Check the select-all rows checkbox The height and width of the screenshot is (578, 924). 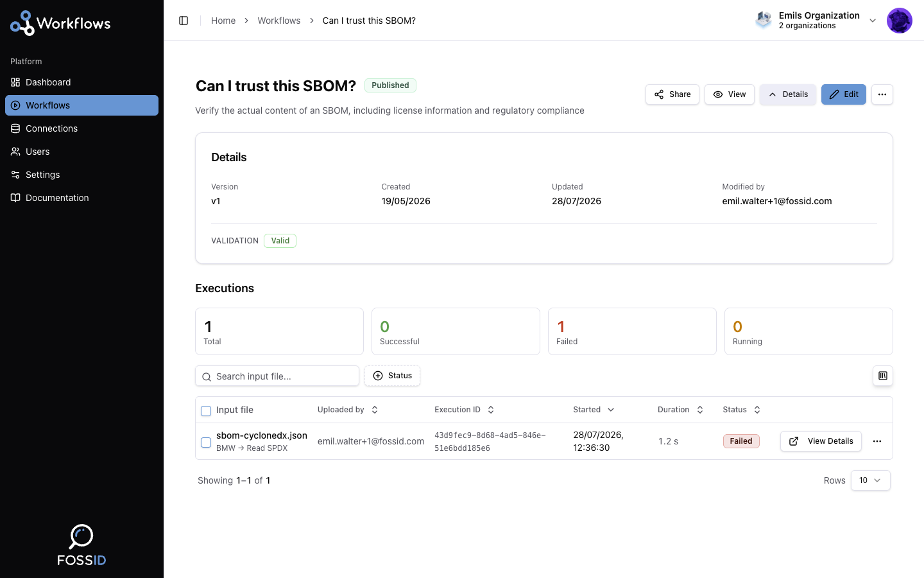tap(206, 411)
